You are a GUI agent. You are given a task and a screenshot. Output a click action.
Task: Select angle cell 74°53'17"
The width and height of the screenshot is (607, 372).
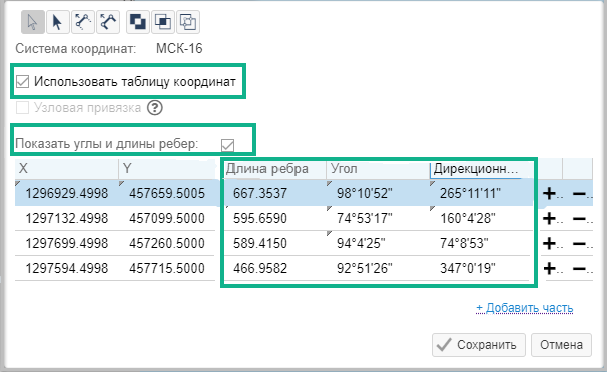[378, 218]
